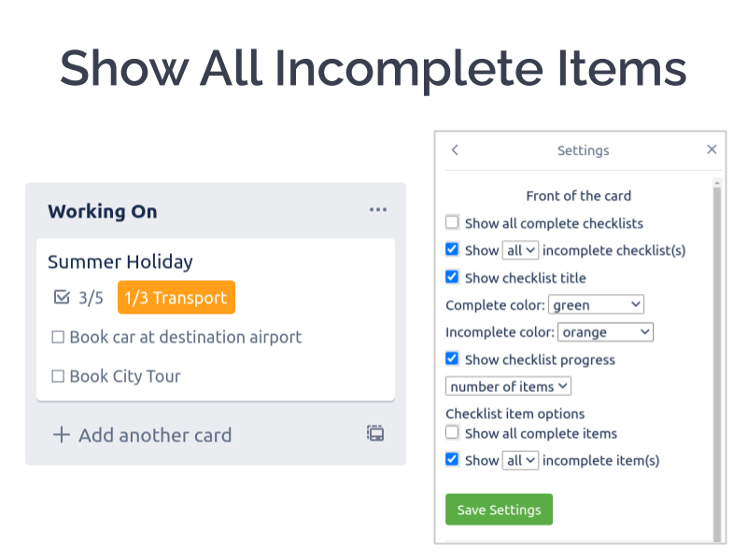This screenshot has width=747, height=560.
Task: Open the Working On list menu ellipsis
Action: [x=378, y=209]
